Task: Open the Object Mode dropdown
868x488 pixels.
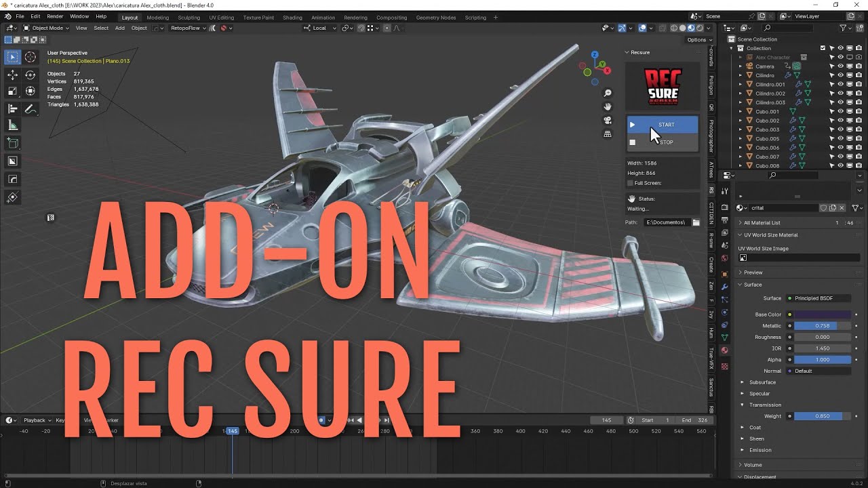Action: click(x=45, y=28)
